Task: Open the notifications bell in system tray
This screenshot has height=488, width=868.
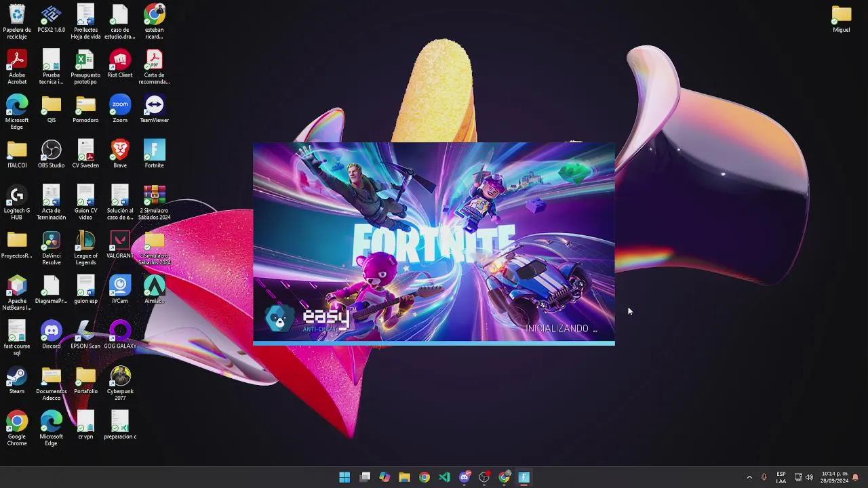Action: pos(856,477)
